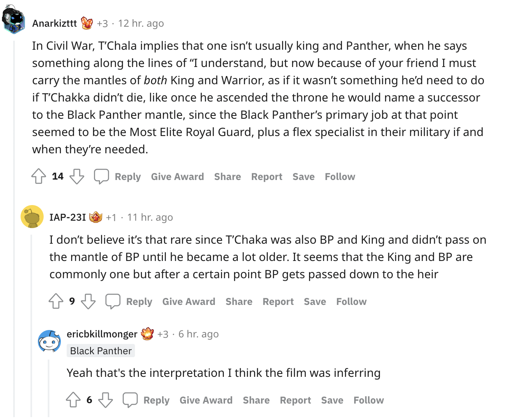This screenshot has height=420, width=525.
Task: Click reply speech bubble on Anarkizttt's comment
Action: click(x=101, y=176)
